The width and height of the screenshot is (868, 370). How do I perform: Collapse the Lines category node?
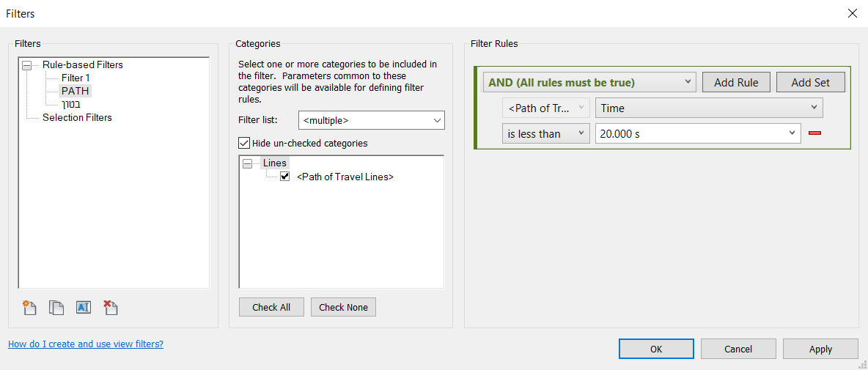[x=248, y=163]
